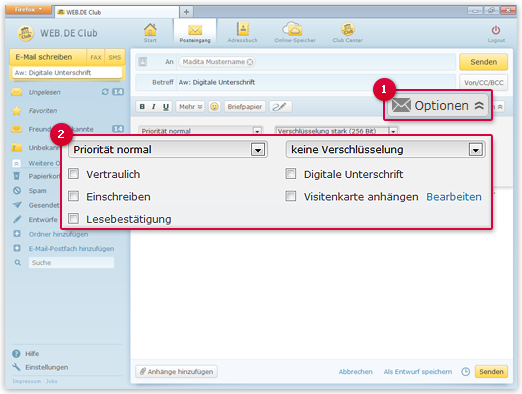The width and height of the screenshot is (522, 394).
Task: Enable the Einschreiben checkbox
Action: click(73, 196)
